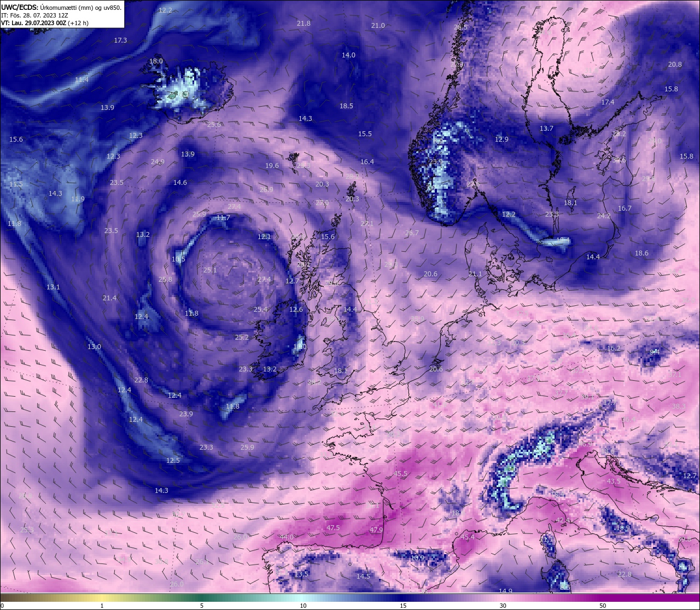Click the title 'UWC/ECDS: Úrkomumætti (mm) og uv850.'
This screenshot has height=610, width=700.
tap(61, 8)
